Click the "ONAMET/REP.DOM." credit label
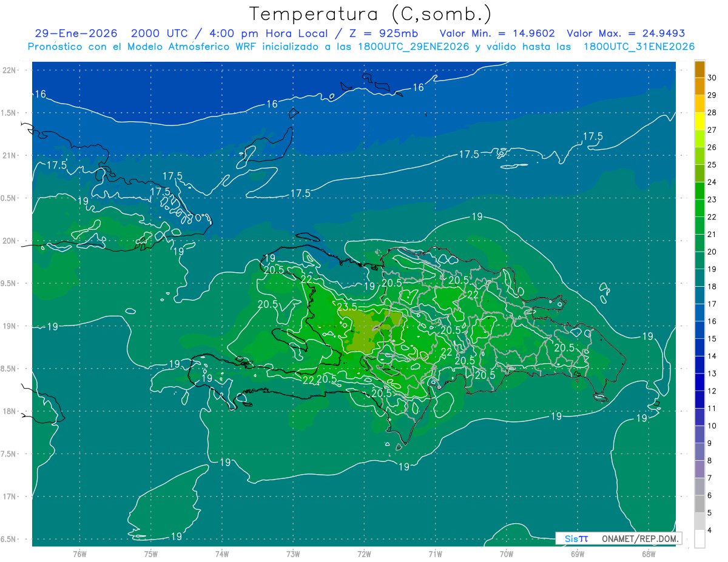This screenshot has width=728, height=562. [640, 538]
